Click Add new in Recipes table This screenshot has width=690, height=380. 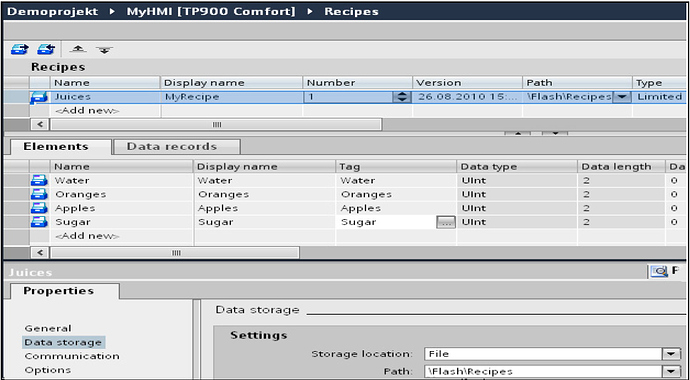coord(87,111)
